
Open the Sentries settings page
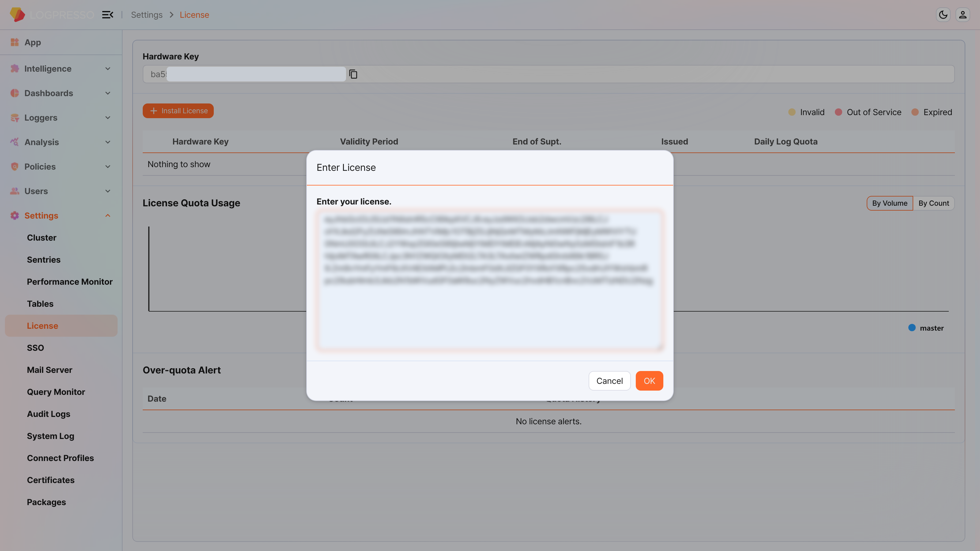[x=44, y=260]
